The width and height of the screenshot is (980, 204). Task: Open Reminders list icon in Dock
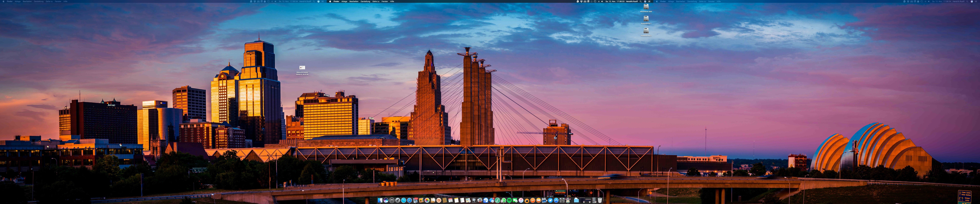pyautogui.click(x=462, y=200)
